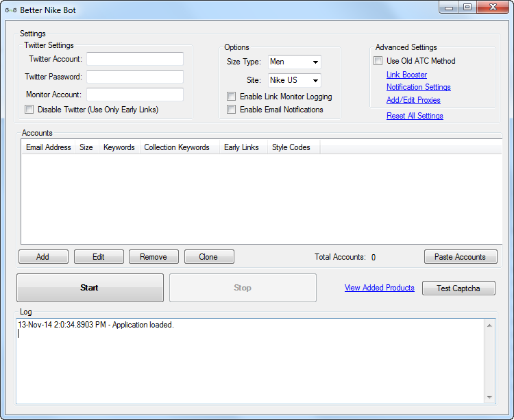Screen dimensions: 514x420
Task: Click the Start button
Action: [x=90, y=288]
